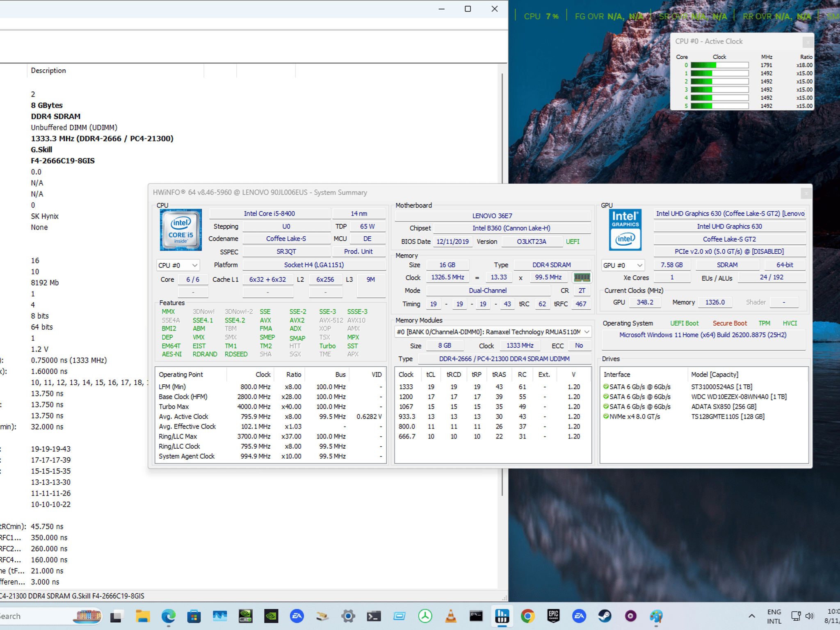Click the Base Clock (HFM) row

(x=271, y=397)
